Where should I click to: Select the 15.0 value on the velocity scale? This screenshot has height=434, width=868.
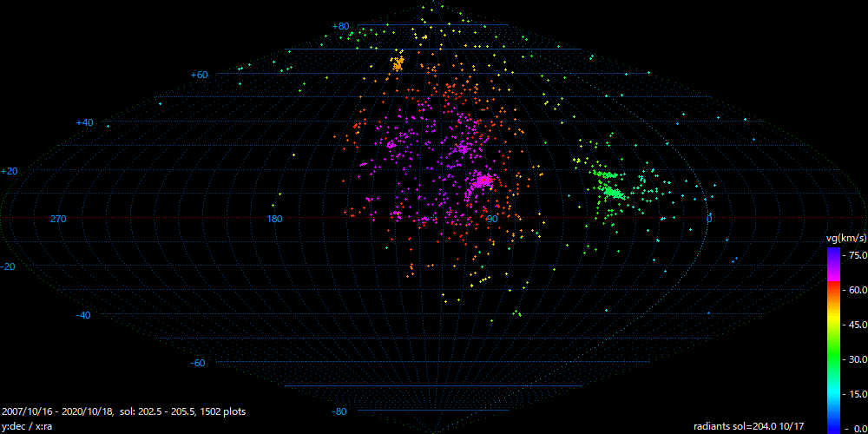pos(857,394)
